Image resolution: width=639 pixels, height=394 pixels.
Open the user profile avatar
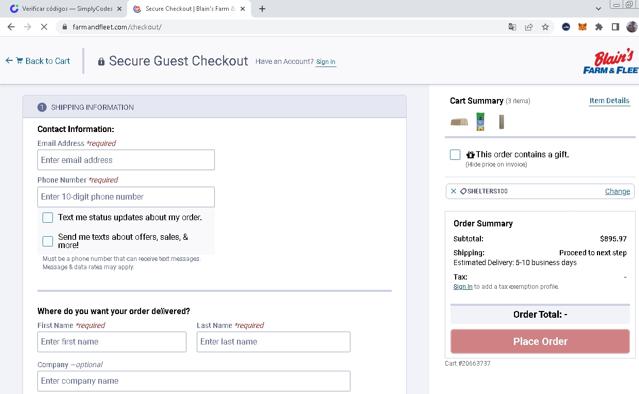coord(632,27)
